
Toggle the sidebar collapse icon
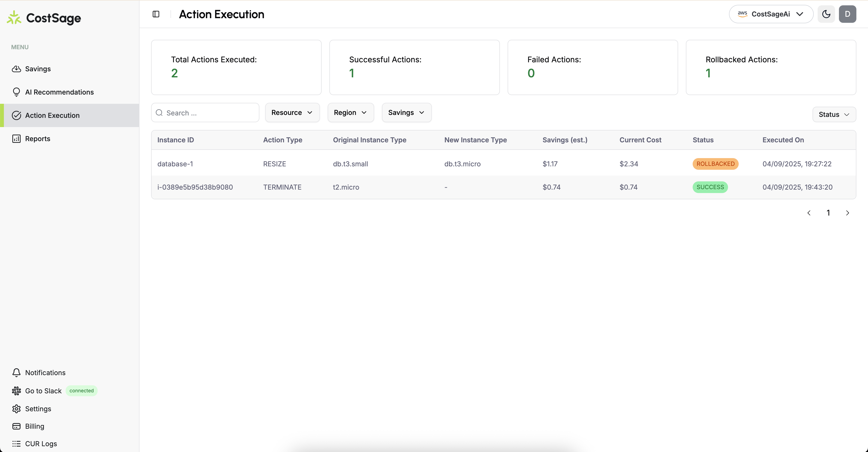(156, 14)
